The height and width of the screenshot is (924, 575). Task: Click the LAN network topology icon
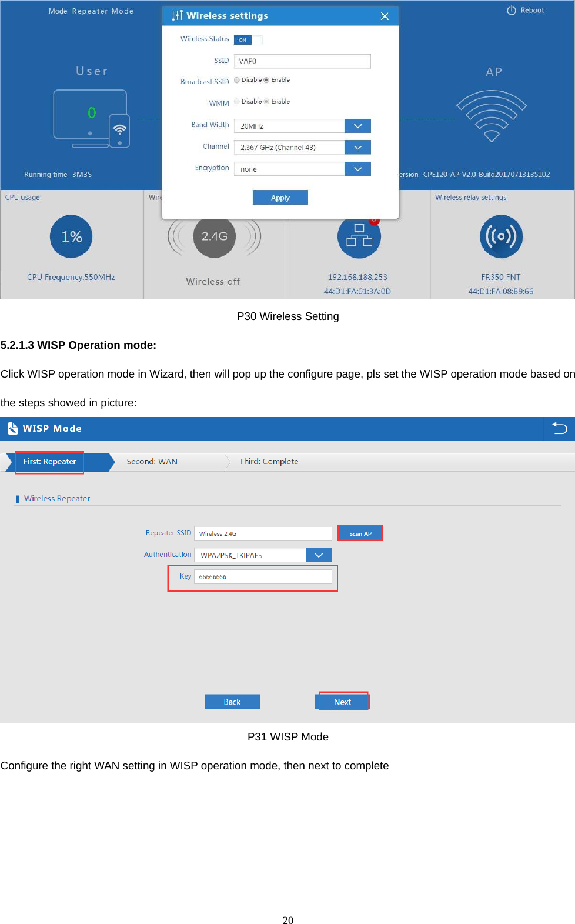click(x=359, y=236)
